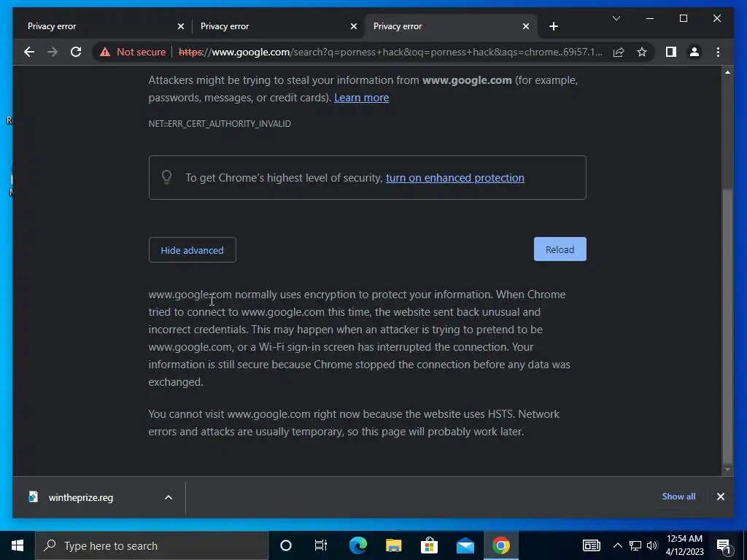Image resolution: width=747 pixels, height=560 pixels.
Task: Open the wintheprize.reg download
Action: coord(81,497)
